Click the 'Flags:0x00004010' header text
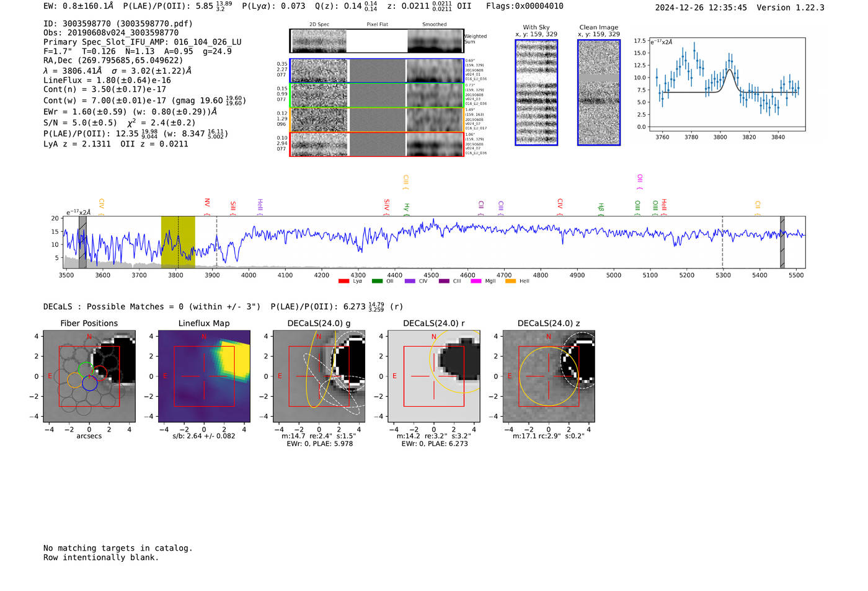 click(525, 6)
